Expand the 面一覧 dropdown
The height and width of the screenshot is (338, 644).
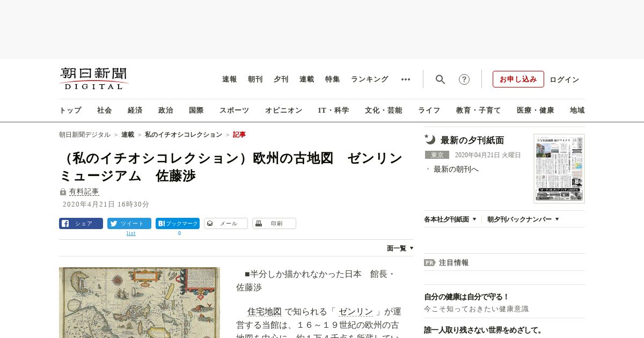[400, 248]
